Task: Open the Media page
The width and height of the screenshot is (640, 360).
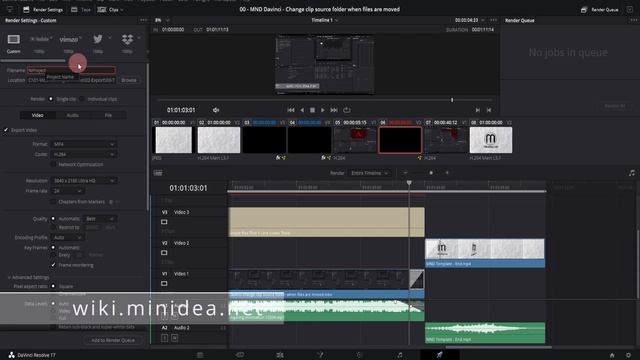Action: pos(200,355)
